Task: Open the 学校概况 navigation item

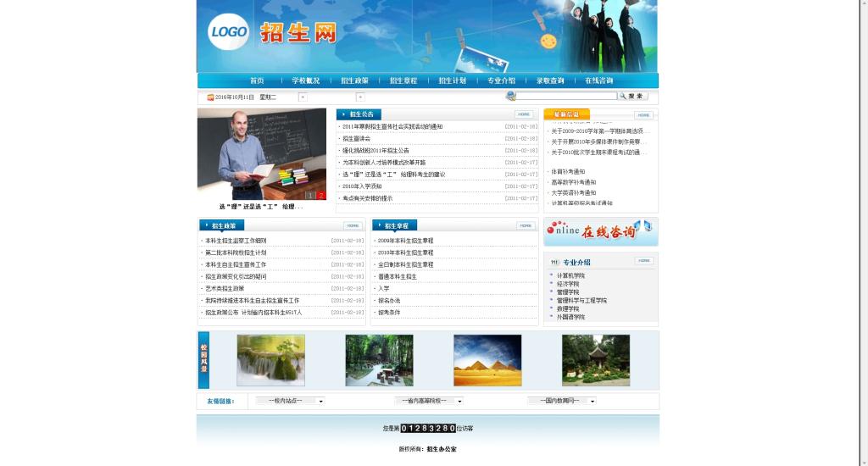Action: click(x=305, y=80)
